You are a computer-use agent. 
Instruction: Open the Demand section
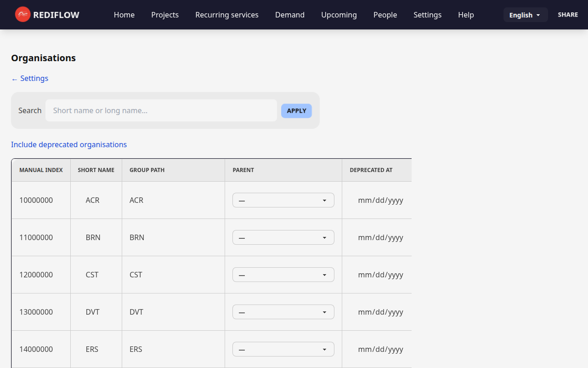pyautogui.click(x=290, y=15)
